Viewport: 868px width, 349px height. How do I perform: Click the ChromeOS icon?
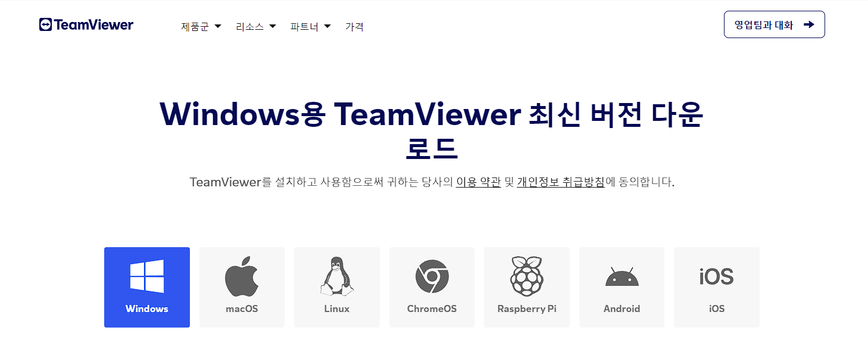[431, 275]
